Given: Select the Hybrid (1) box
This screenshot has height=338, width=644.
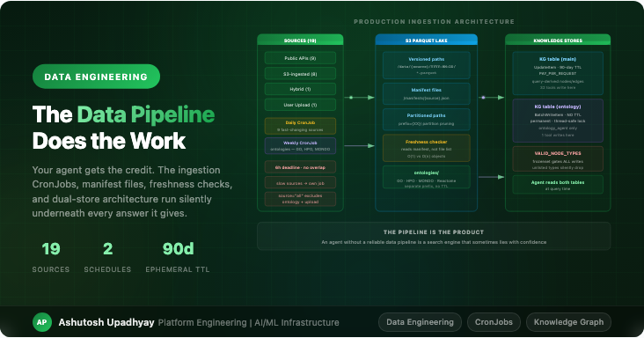Looking at the screenshot, I should pos(300,89).
